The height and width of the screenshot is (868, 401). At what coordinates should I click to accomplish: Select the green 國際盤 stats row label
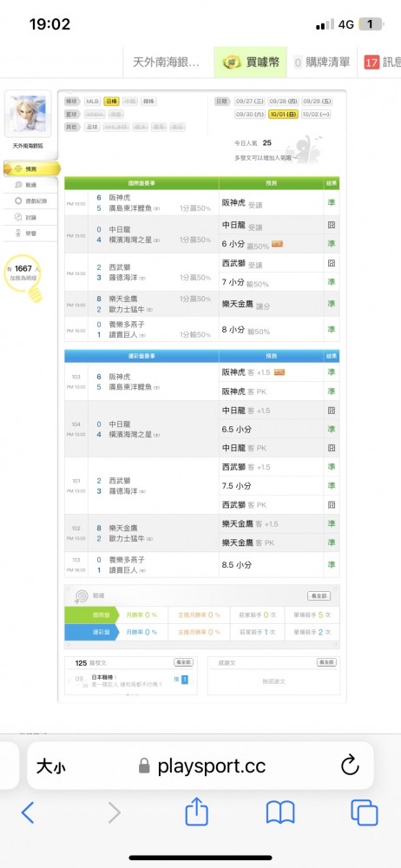[x=90, y=615]
